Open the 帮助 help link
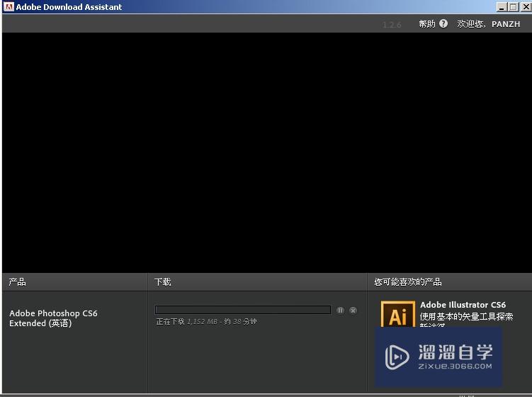Image resolution: width=532 pixels, height=397 pixels. click(427, 24)
